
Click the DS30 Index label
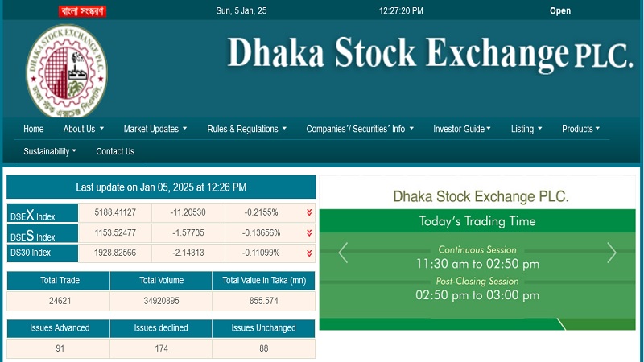click(x=31, y=253)
